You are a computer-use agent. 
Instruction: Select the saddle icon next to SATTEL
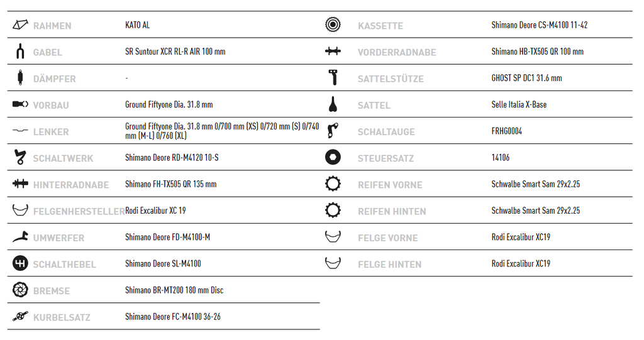point(333,104)
